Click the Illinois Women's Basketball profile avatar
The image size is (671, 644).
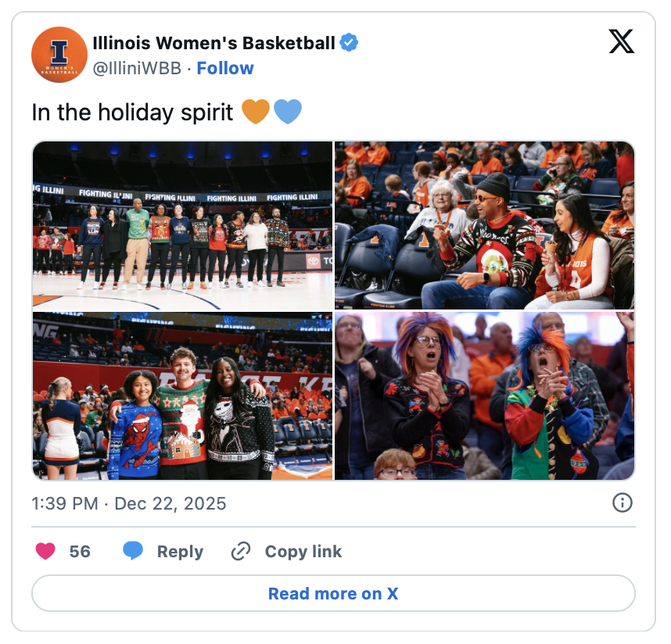click(59, 55)
